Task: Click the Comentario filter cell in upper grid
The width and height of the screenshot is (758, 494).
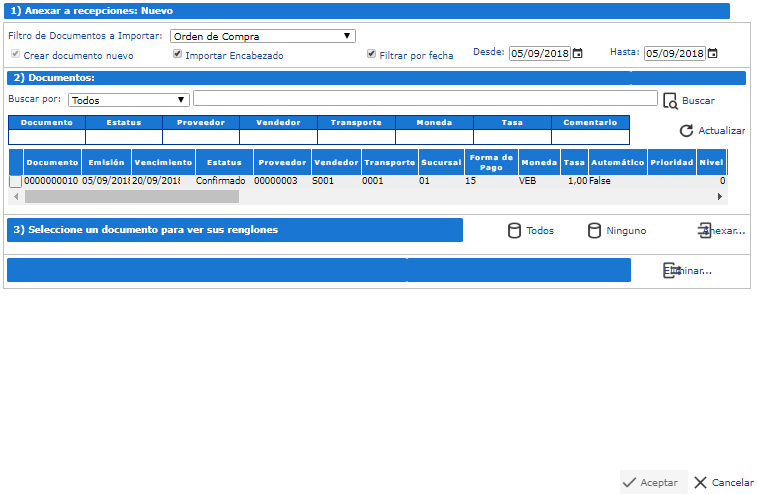Action: [x=590, y=137]
